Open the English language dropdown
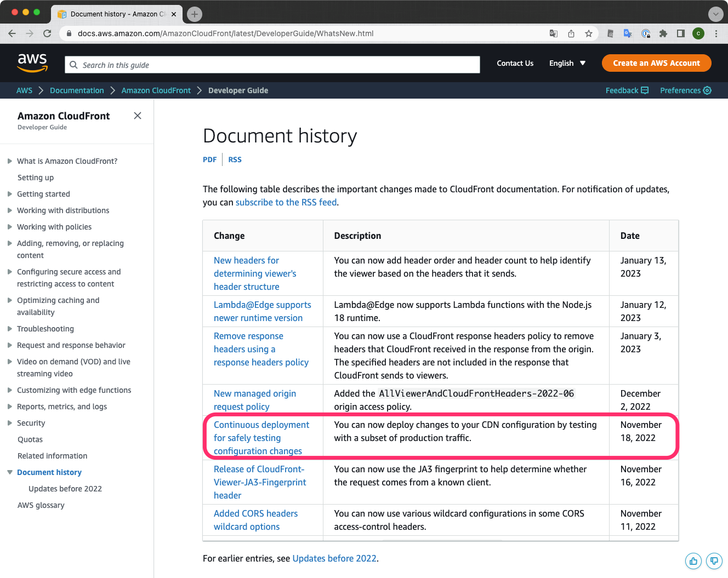 567,63
